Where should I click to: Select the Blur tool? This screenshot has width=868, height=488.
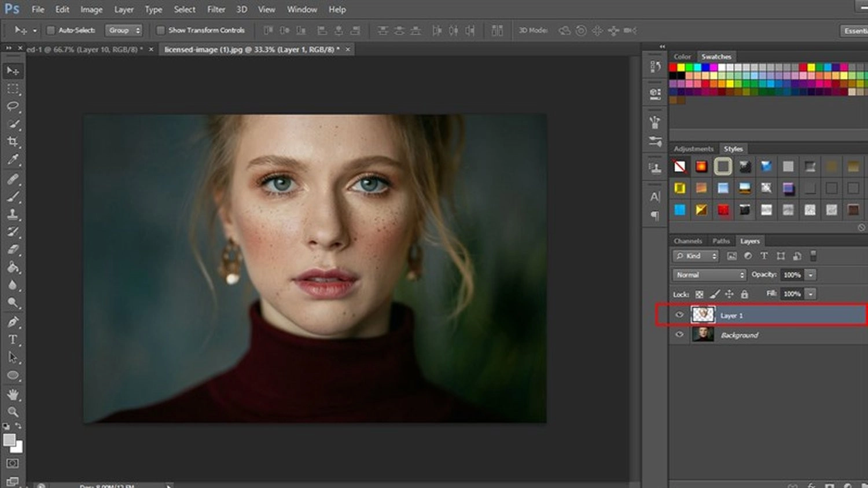click(13, 285)
